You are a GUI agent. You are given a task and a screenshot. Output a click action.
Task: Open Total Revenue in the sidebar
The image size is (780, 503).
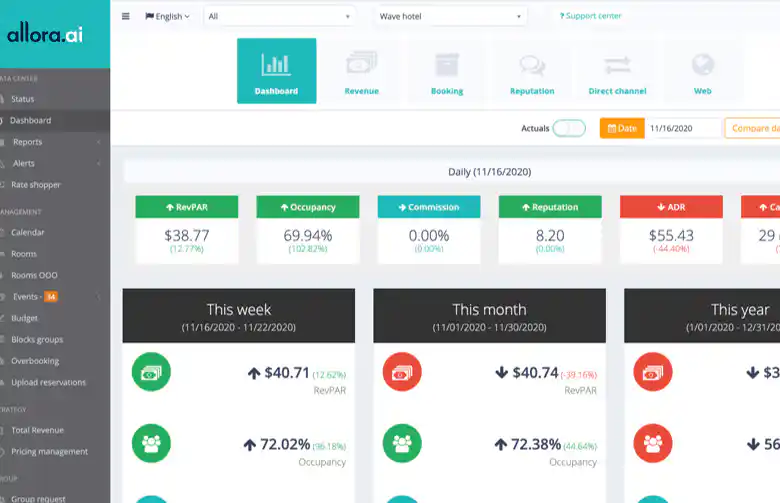tap(55, 430)
